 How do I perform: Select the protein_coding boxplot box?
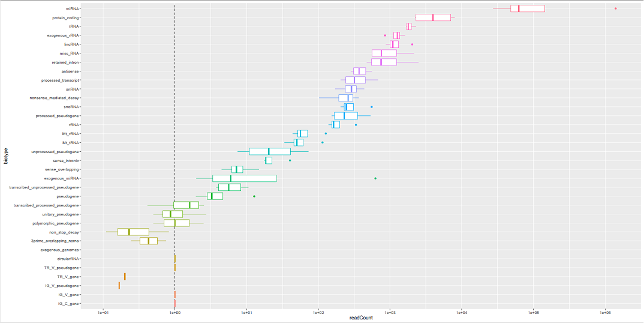coord(433,17)
